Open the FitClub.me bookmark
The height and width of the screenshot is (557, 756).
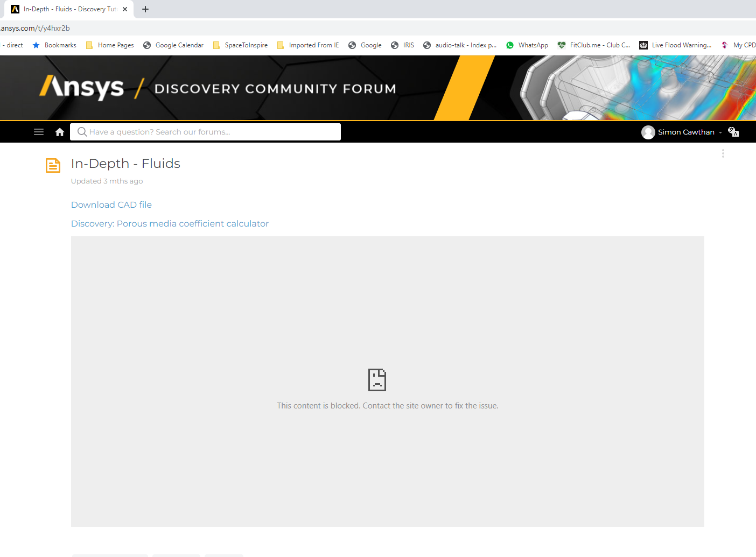[594, 45]
